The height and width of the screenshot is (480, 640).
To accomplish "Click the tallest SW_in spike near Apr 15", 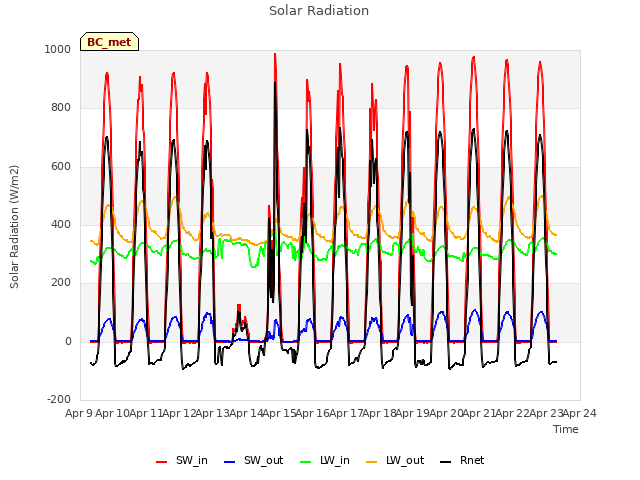I will (275, 55).
